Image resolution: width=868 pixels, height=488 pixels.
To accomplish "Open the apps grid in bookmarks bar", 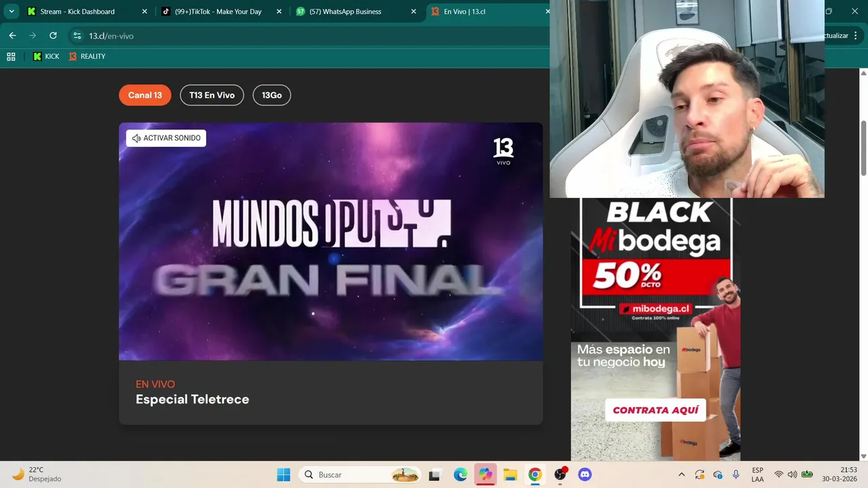I will (11, 56).
